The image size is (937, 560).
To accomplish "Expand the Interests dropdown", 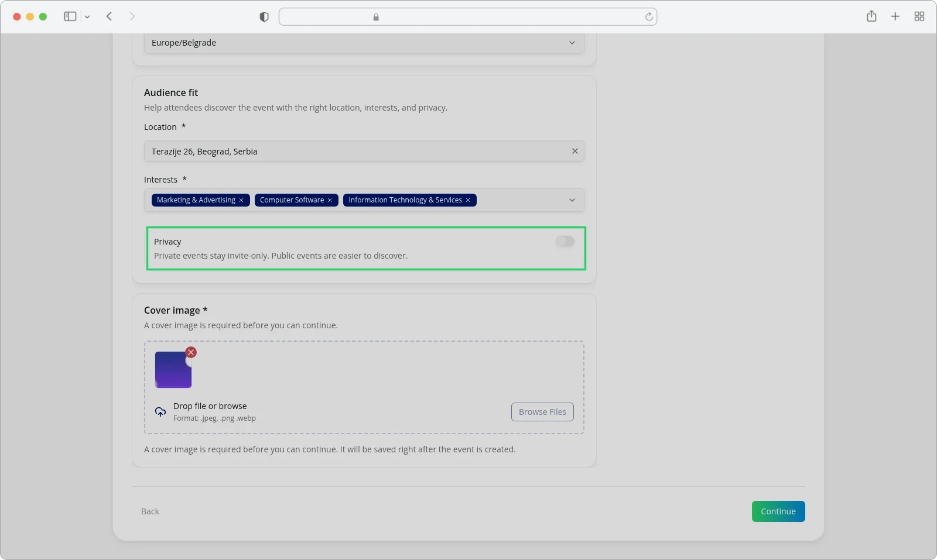I will 572,200.
